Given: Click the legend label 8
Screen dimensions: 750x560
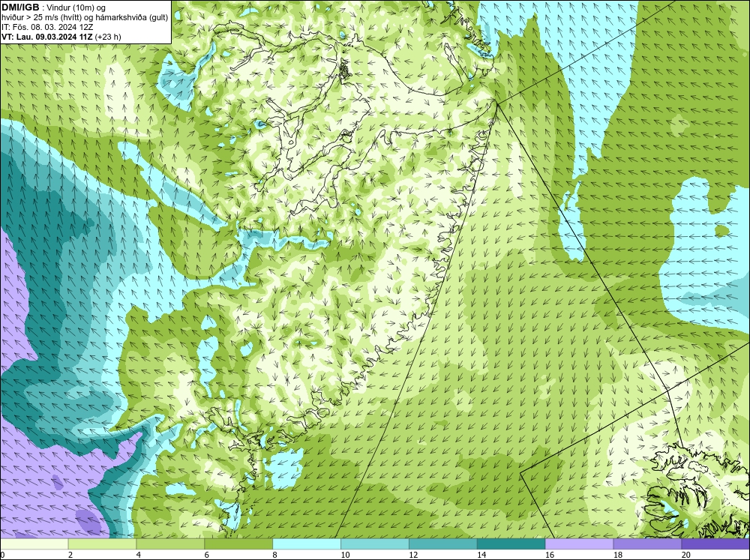Looking at the screenshot, I should tap(275, 555).
